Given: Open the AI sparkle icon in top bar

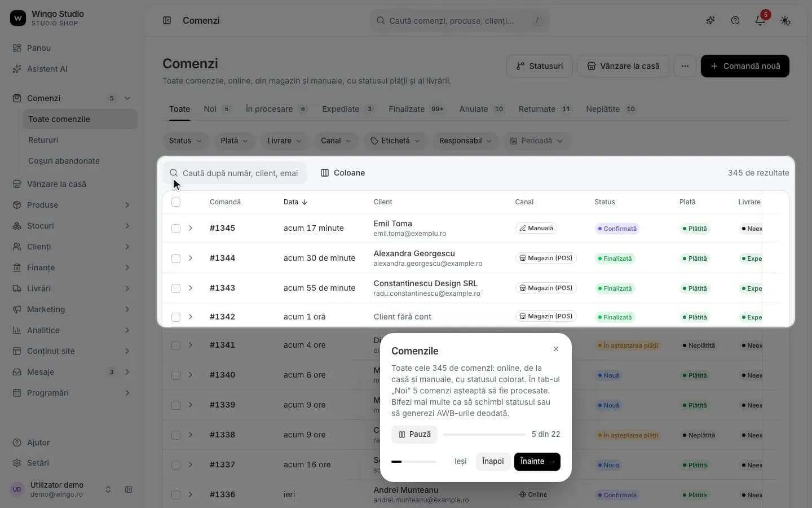Looking at the screenshot, I should (x=710, y=20).
